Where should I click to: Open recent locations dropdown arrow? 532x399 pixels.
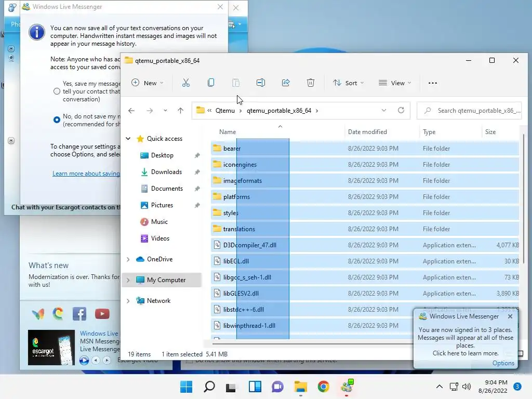click(x=165, y=111)
